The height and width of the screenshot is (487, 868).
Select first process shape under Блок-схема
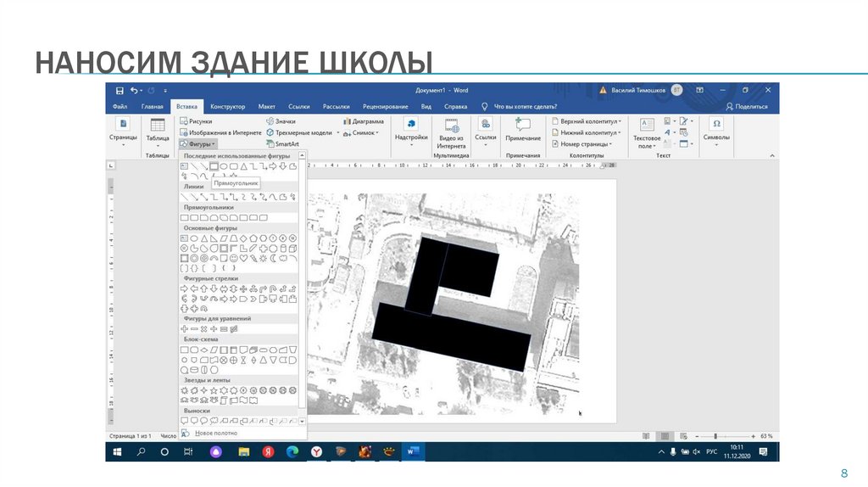pyautogui.click(x=184, y=350)
